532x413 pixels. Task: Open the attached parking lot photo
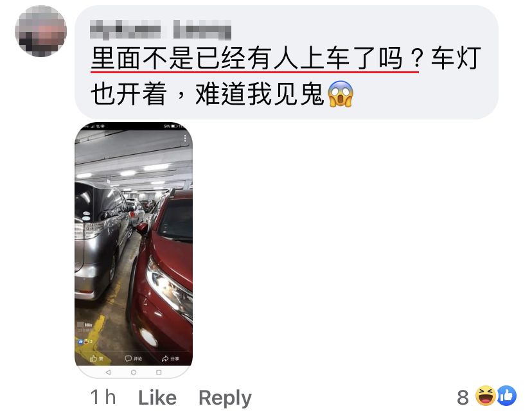[x=134, y=250]
